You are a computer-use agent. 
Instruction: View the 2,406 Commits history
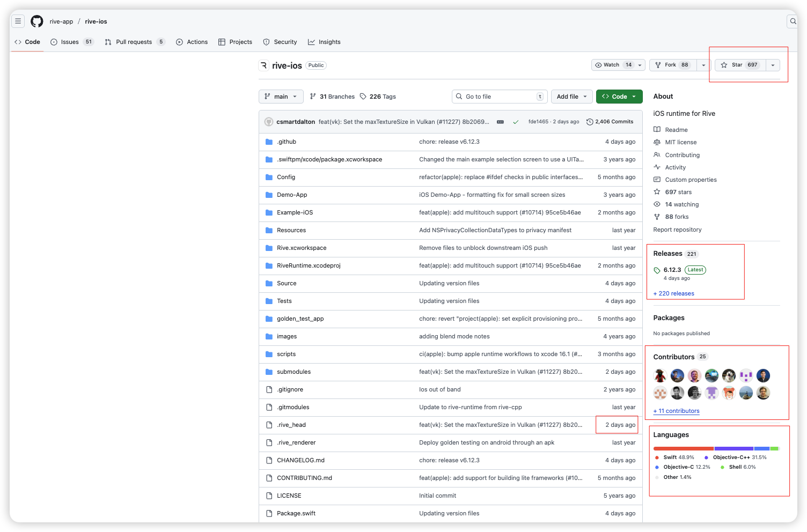tap(610, 122)
